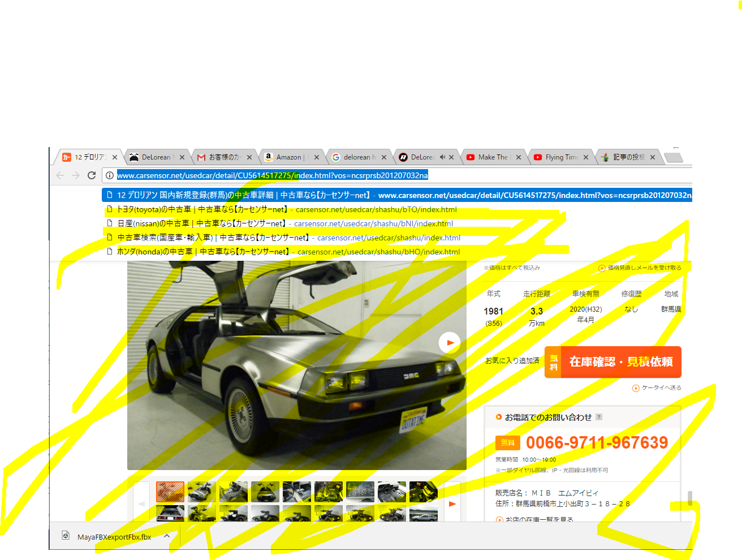Go back with the back arrow
Viewport: 742px width, 560px height.
60,175
